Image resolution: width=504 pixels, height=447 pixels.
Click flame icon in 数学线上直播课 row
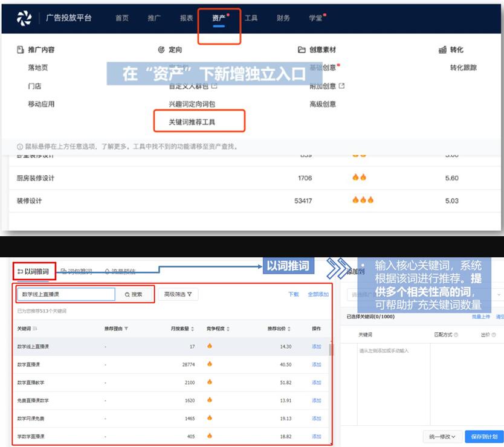210,346
